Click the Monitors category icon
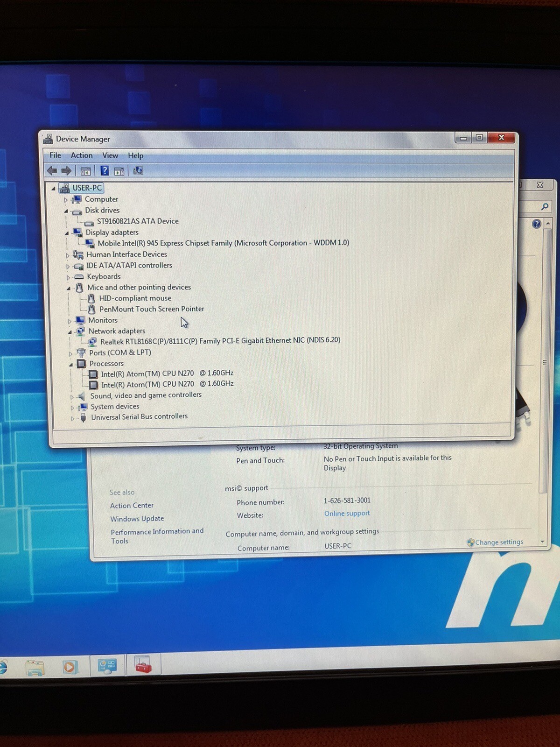 [80, 320]
